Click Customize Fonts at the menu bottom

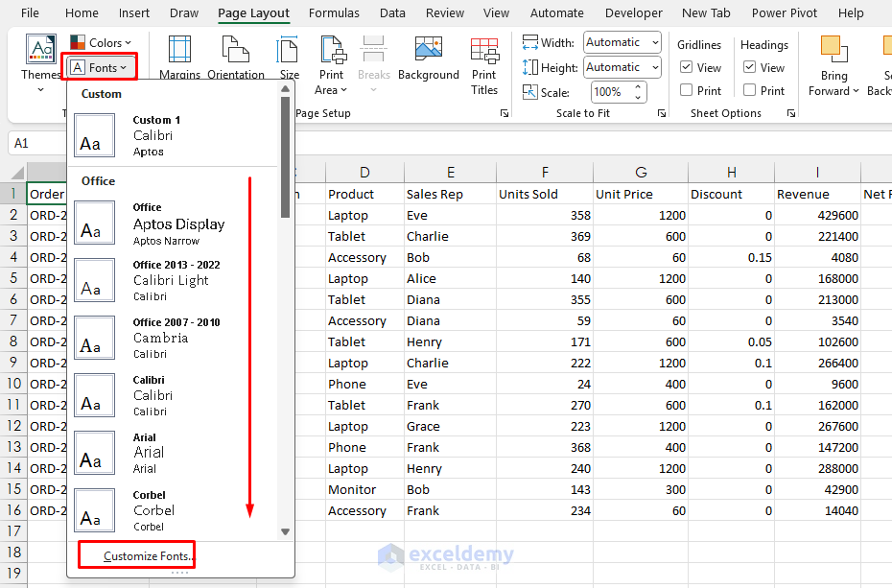click(x=149, y=556)
